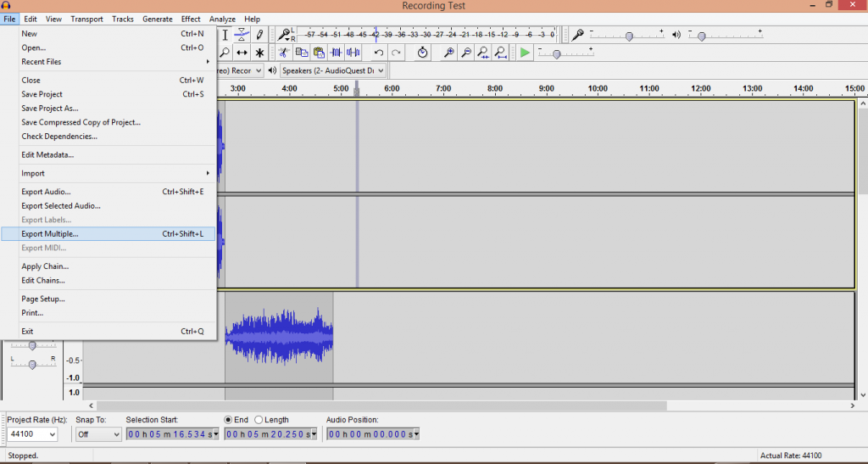The width and height of the screenshot is (868, 464).
Task: Click the Copy icon
Action: (301, 53)
